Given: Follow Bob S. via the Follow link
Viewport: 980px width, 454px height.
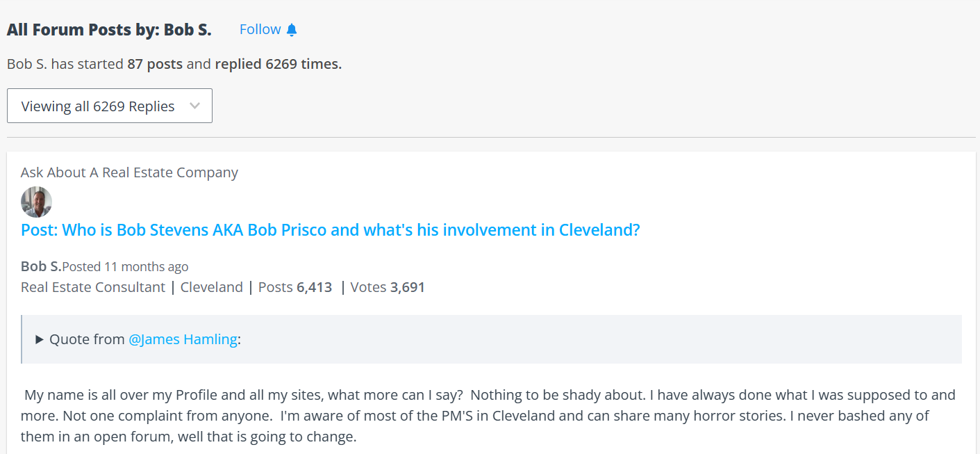Looking at the screenshot, I should tap(260, 29).
